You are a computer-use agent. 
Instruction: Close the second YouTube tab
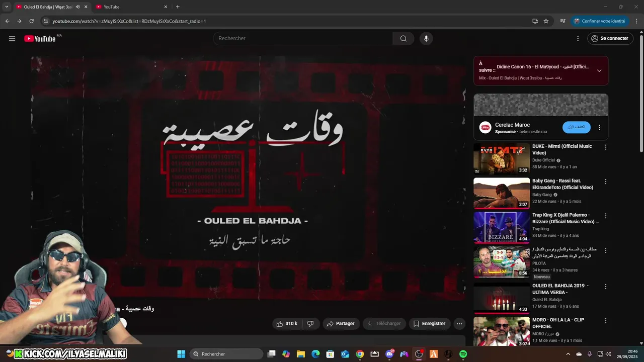[166, 7]
